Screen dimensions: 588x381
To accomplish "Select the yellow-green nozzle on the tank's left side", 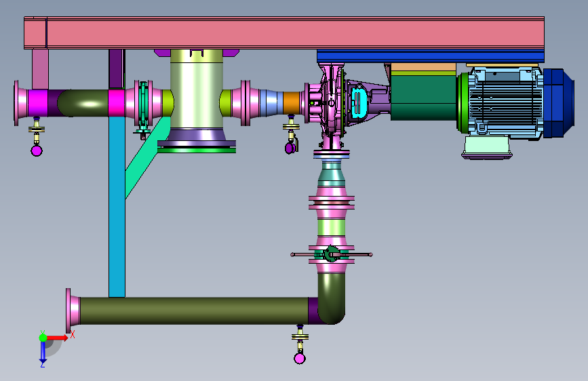I will (x=168, y=103).
